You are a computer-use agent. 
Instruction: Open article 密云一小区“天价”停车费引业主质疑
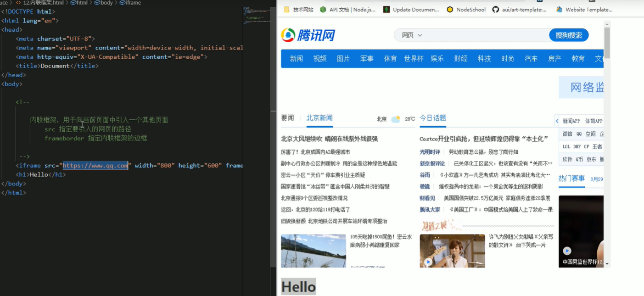tap(323, 175)
